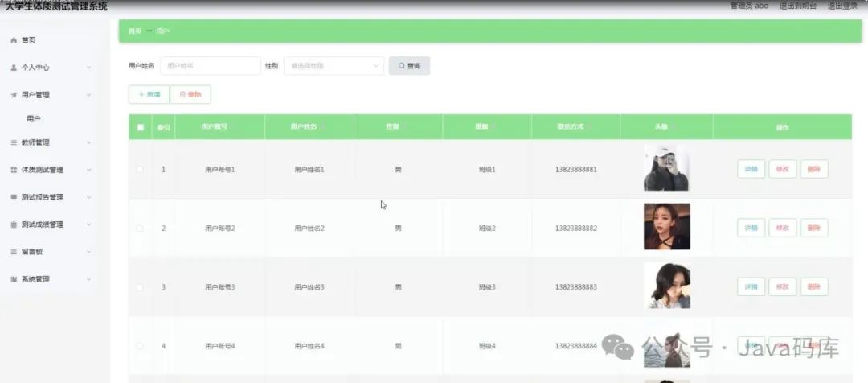Screen dimensions: 868x383
Task: Check the row 3 checkbox
Action: point(140,287)
